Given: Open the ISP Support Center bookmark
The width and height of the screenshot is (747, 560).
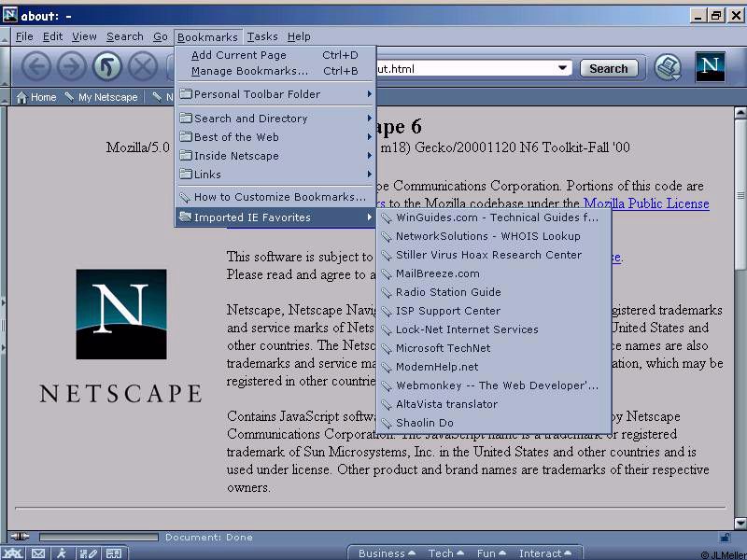Looking at the screenshot, I should [x=494, y=311].
